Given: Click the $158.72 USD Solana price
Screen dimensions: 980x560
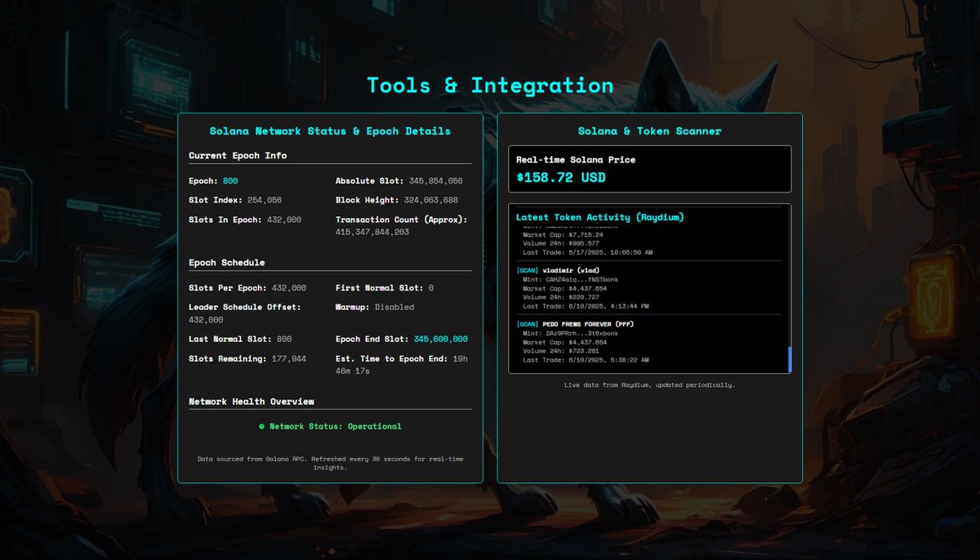Looking at the screenshot, I should [x=561, y=177].
